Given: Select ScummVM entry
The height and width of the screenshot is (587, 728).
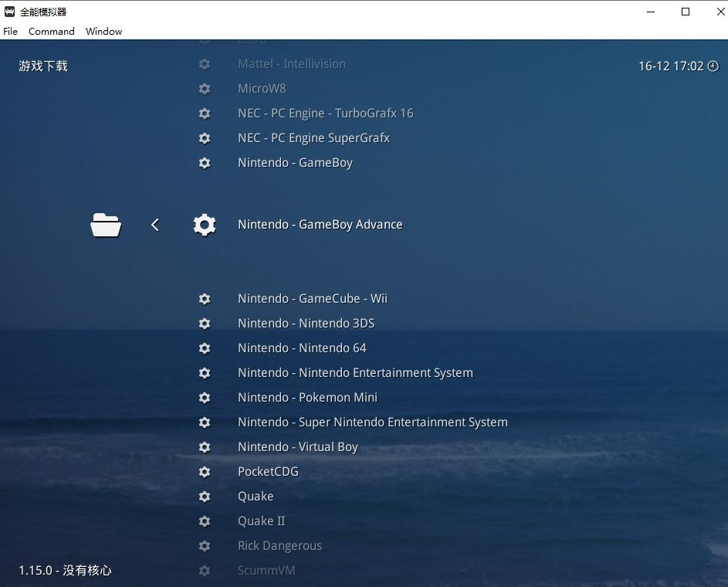Looking at the screenshot, I should (266, 570).
